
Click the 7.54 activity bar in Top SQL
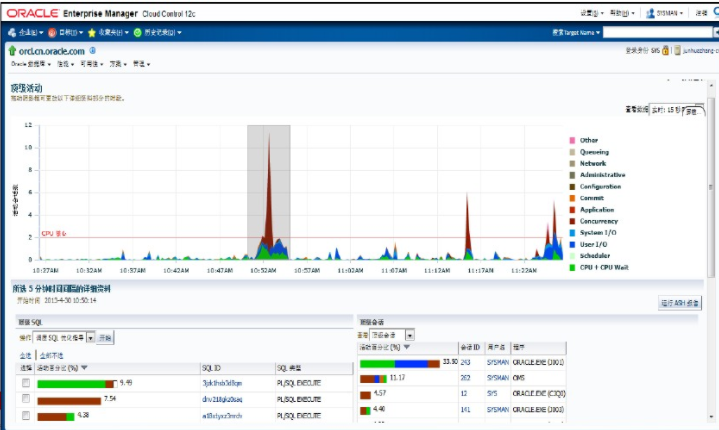coord(69,401)
